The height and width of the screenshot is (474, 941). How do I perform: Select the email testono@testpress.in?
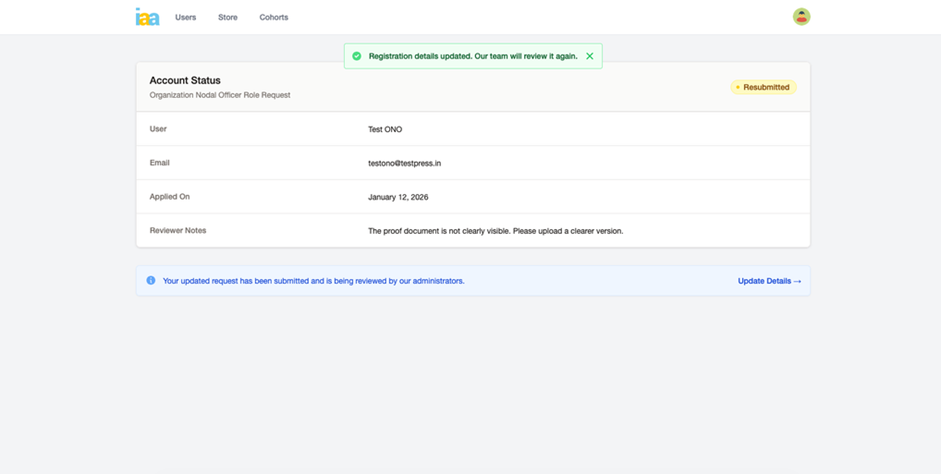click(x=404, y=163)
